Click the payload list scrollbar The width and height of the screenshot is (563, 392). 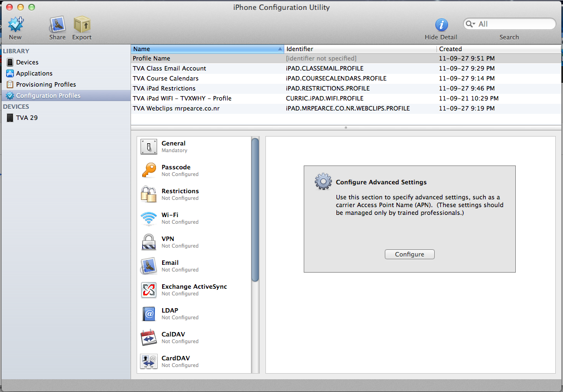[255, 210]
